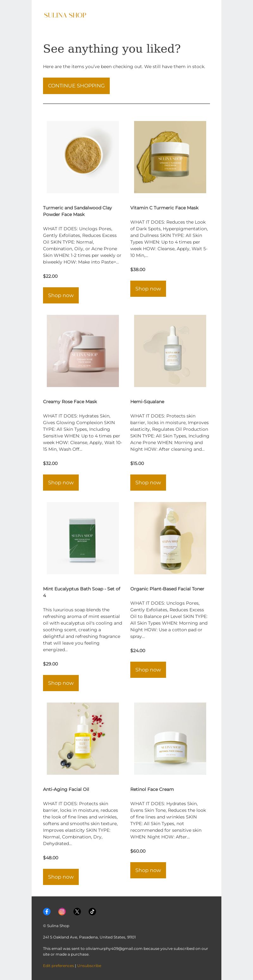Open the Instagram social icon
Screen dimensions: 253x980
pos(62,911)
